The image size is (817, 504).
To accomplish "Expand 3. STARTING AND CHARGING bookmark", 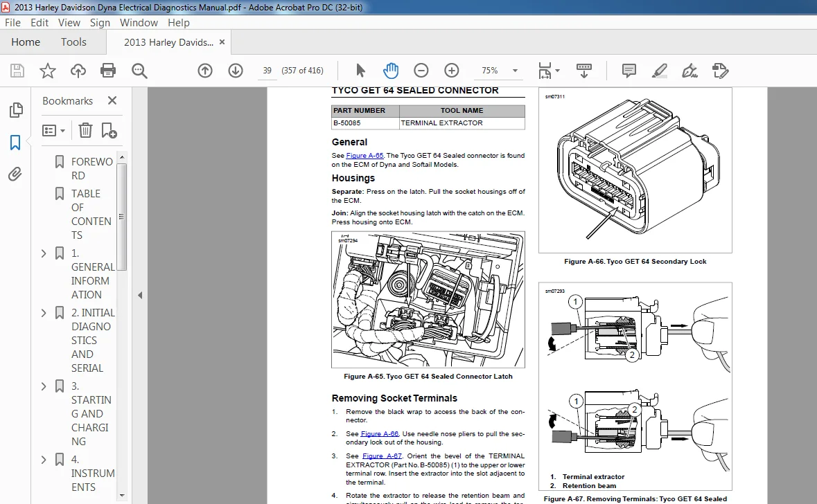I will pos(44,386).
